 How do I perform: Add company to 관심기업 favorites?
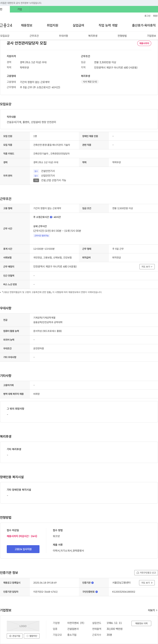click(x=14, y=636)
